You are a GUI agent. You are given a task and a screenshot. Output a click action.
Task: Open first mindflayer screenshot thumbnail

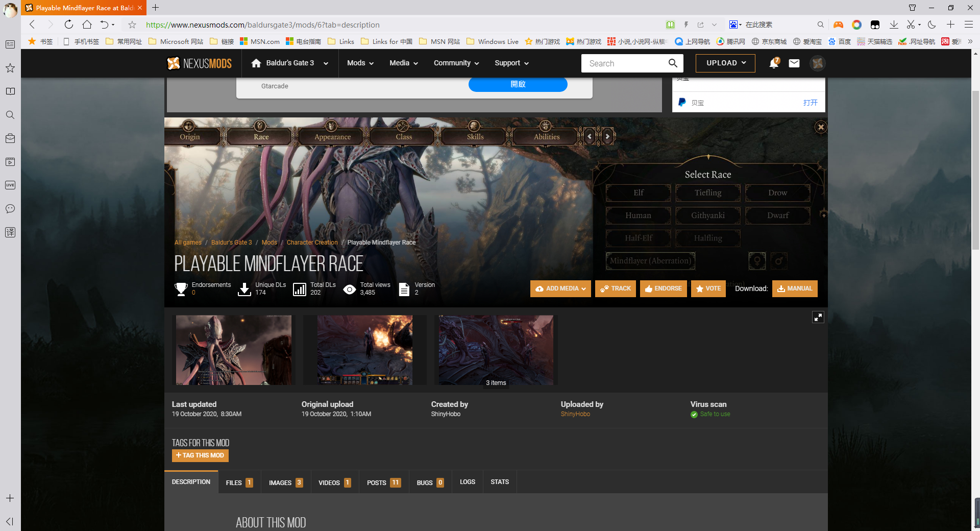point(234,350)
